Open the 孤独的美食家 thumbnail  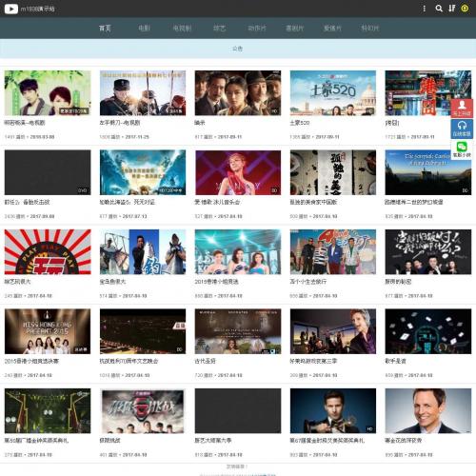point(333,172)
